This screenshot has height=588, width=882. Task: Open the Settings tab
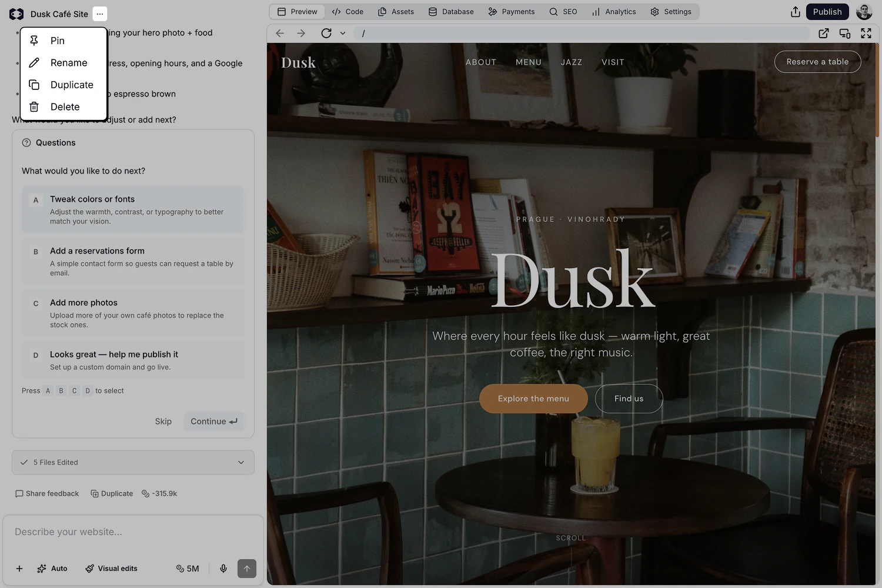pyautogui.click(x=671, y=12)
